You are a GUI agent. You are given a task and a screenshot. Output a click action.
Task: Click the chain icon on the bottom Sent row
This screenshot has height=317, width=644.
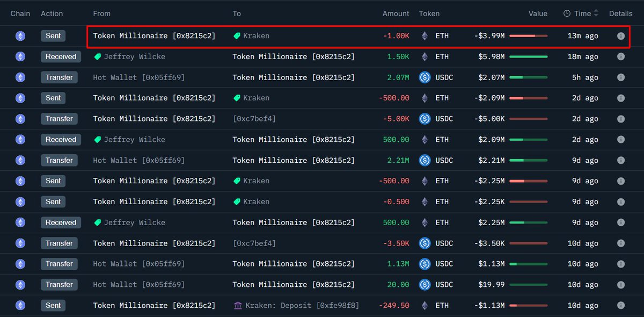click(20, 305)
